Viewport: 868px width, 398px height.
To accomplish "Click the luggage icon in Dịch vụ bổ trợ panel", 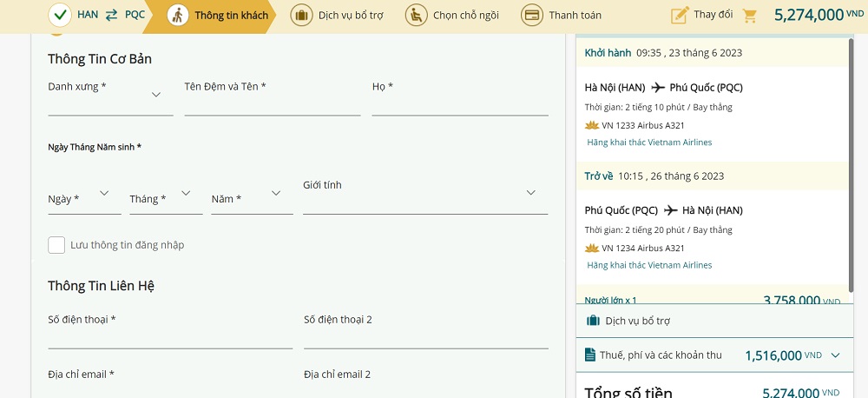I will pos(593,321).
